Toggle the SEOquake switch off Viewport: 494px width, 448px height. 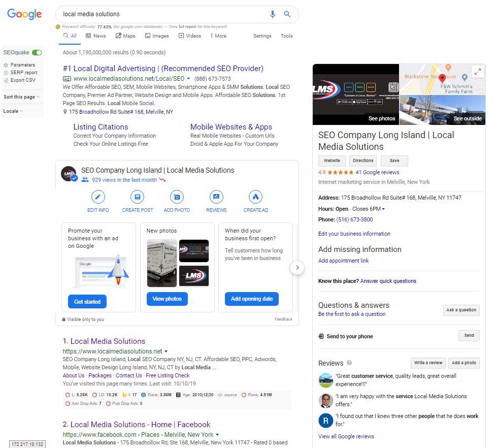click(37, 52)
